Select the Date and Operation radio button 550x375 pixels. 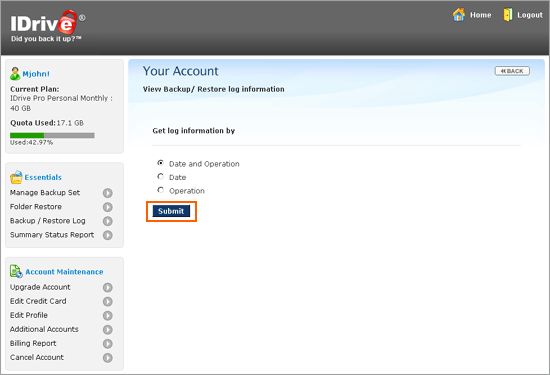click(x=161, y=163)
